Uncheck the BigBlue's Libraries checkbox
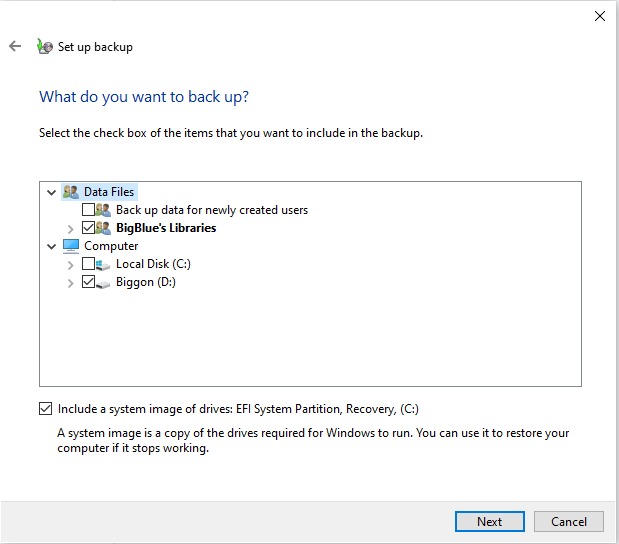Screen dimensions: 619x544 88,228
